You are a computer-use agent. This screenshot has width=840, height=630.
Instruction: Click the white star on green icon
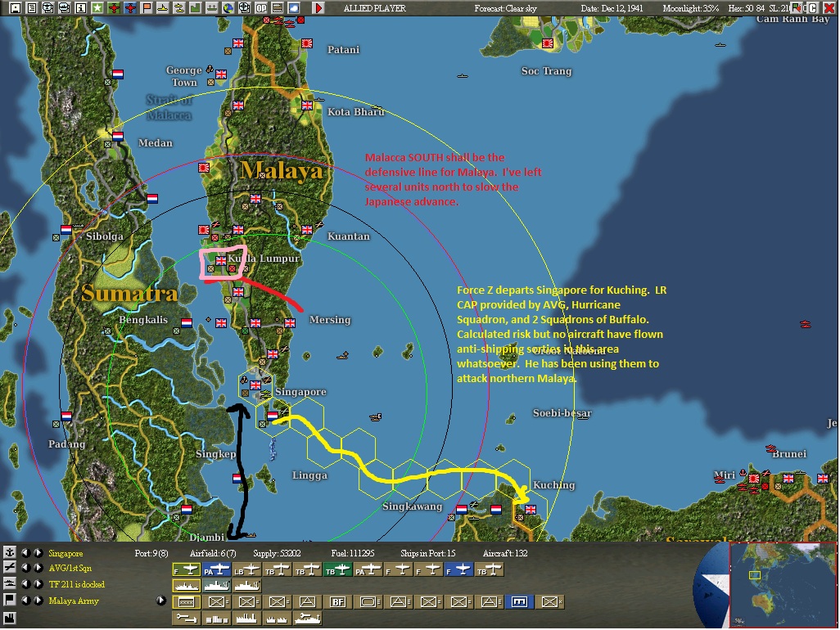tap(97, 8)
